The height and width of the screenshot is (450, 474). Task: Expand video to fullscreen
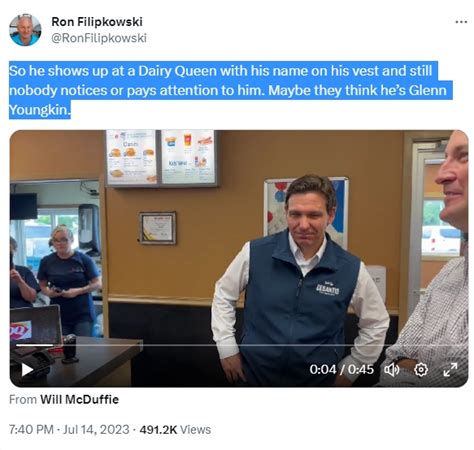[450, 369]
